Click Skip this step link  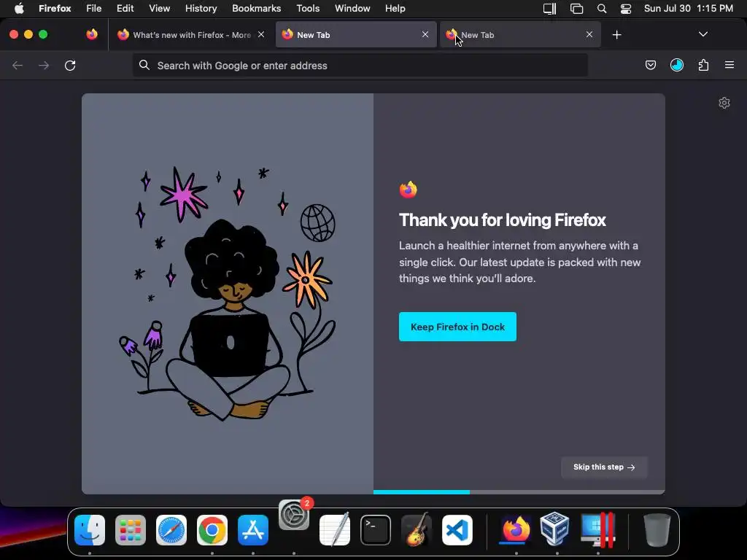coord(604,467)
